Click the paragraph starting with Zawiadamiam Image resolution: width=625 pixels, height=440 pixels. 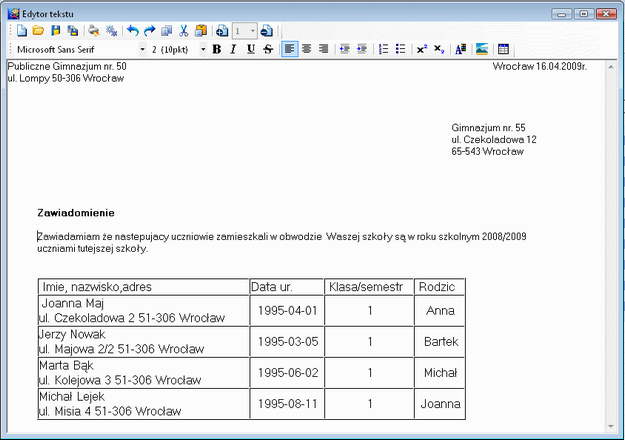[x=282, y=242]
